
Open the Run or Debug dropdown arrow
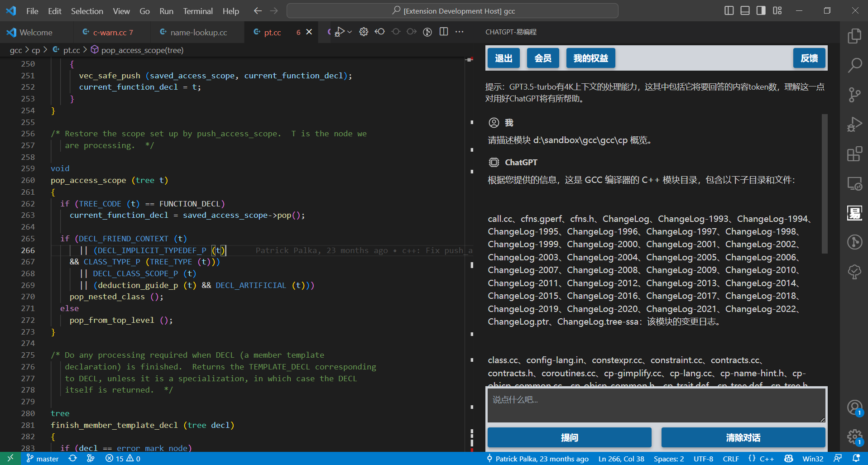(350, 32)
